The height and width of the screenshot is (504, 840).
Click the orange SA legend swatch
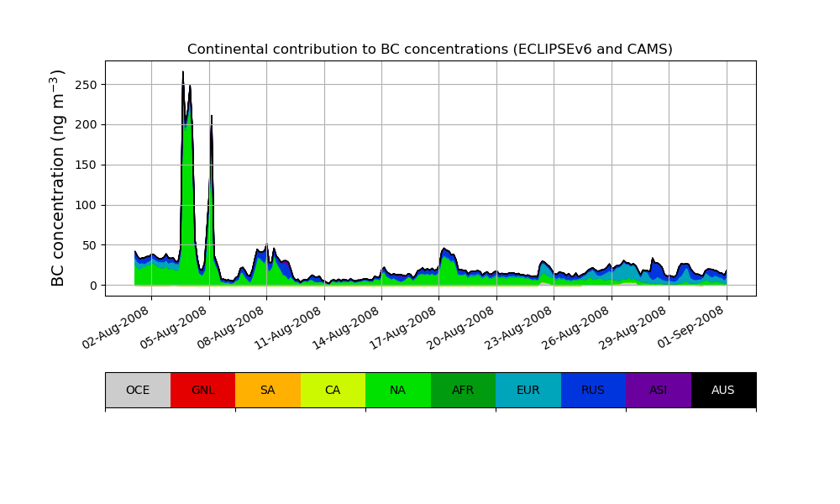click(x=267, y=390)
